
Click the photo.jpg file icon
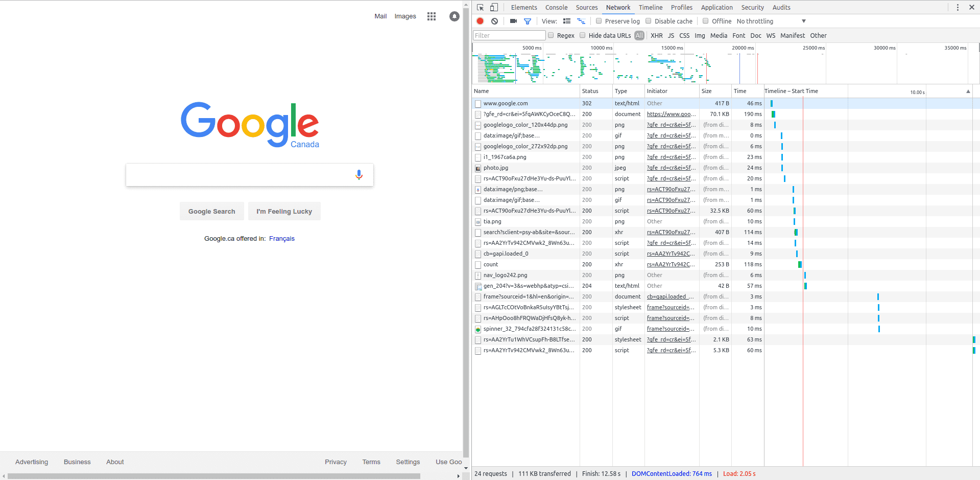tap(478, 168)
